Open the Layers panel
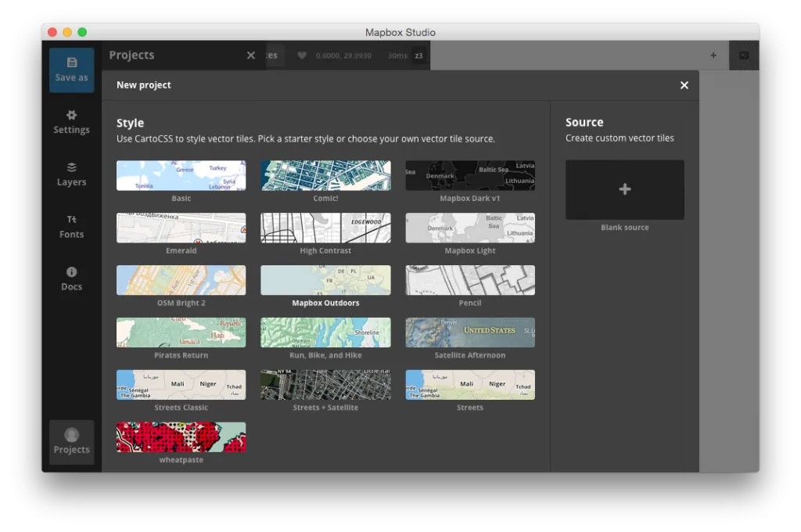Viewport: 801px width, 532px height. click(71, 174)
